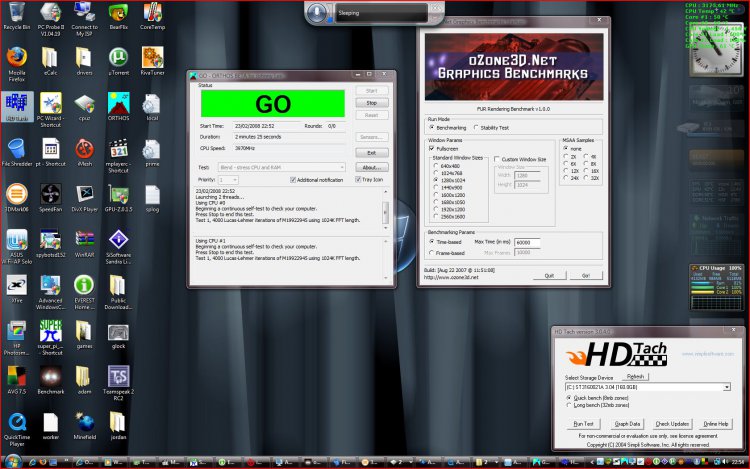Open the Minefield desktop icon
Image resolution: width=750 pixels, height=469 pixels.
click(x=84, y=425)
